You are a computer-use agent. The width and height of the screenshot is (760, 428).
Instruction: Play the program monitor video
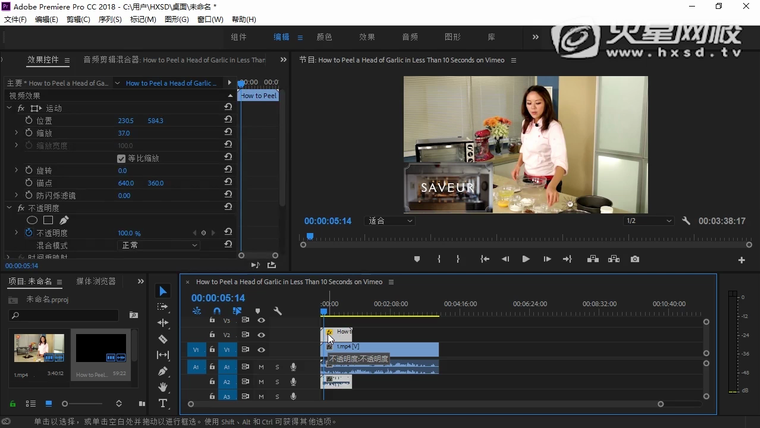526,259
